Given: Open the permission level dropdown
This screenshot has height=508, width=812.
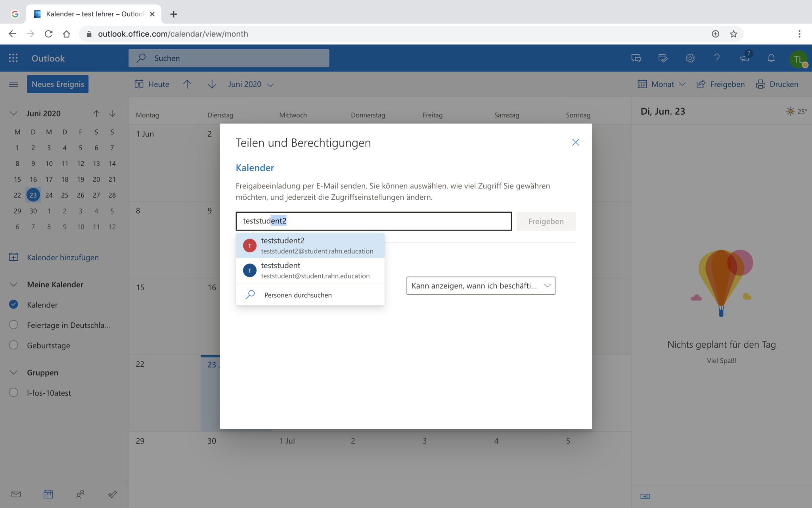Looking at the screenshot, I should 481,285.
